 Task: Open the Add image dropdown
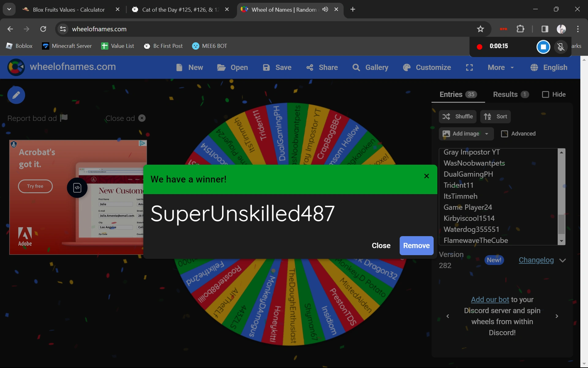466,134
